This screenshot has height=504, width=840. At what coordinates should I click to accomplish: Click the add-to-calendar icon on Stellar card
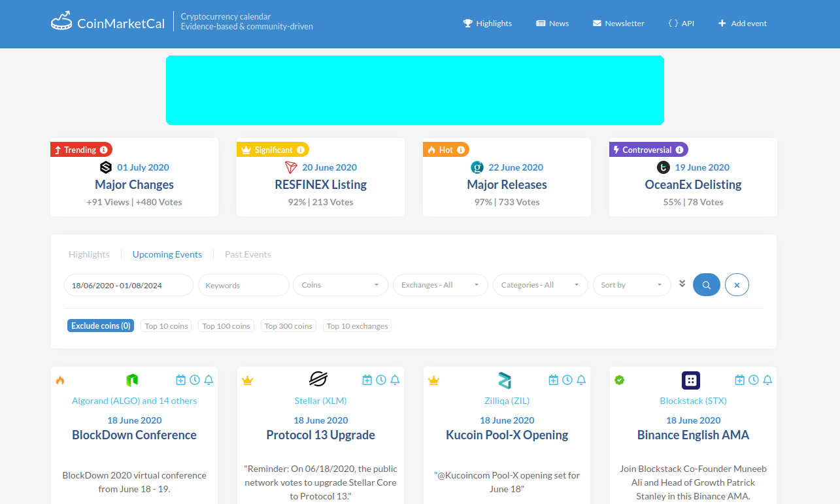pos(367,380)
